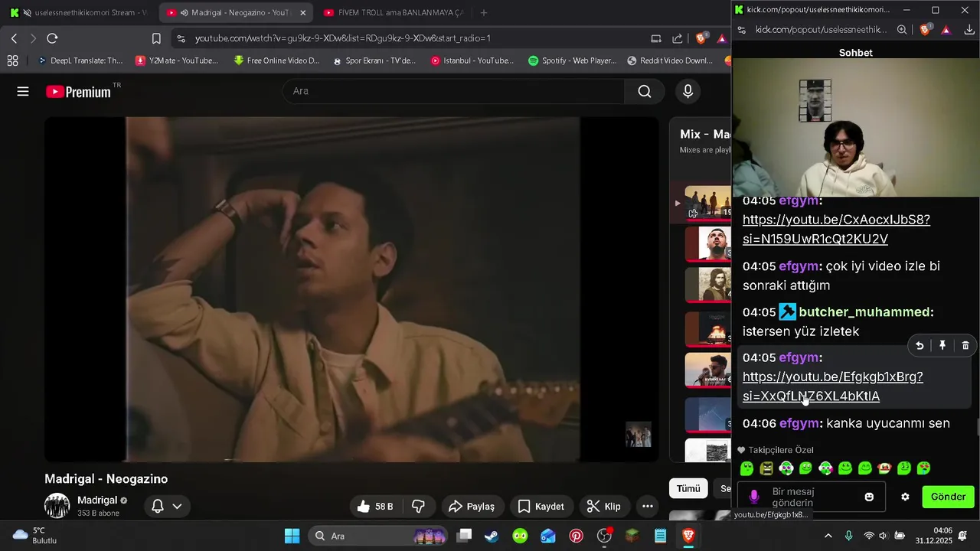Open the YouTube hamburger guide menu
The height and width of the screenshot is (551, 980).
tap(23, 92)
